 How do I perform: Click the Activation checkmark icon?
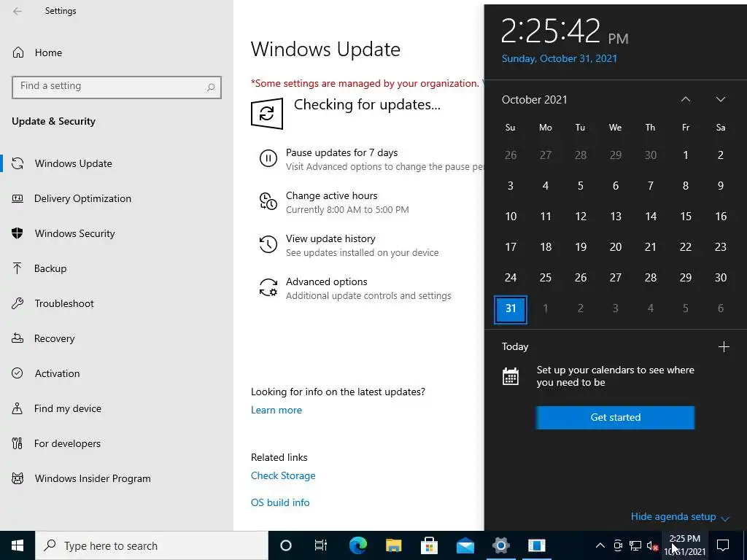pyautogui.click(x=18, y=373)
